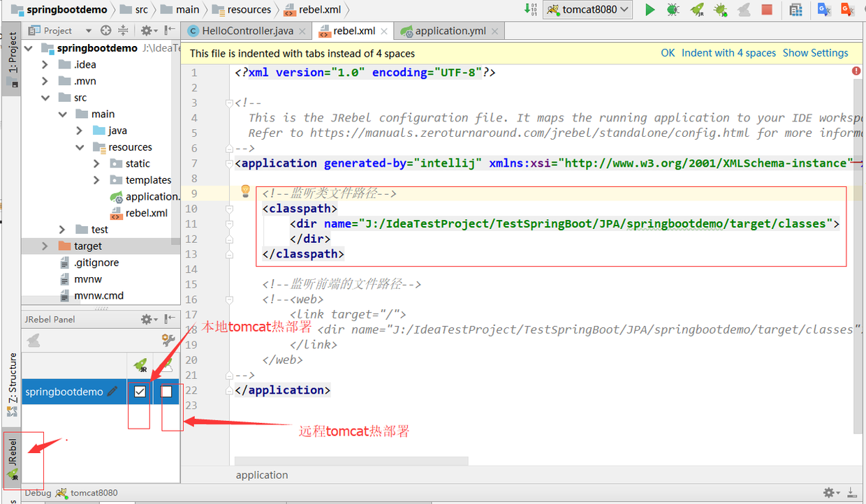Expand the .mvn folder
Viewport: 866px width, 504px height.
click(45, 81)
